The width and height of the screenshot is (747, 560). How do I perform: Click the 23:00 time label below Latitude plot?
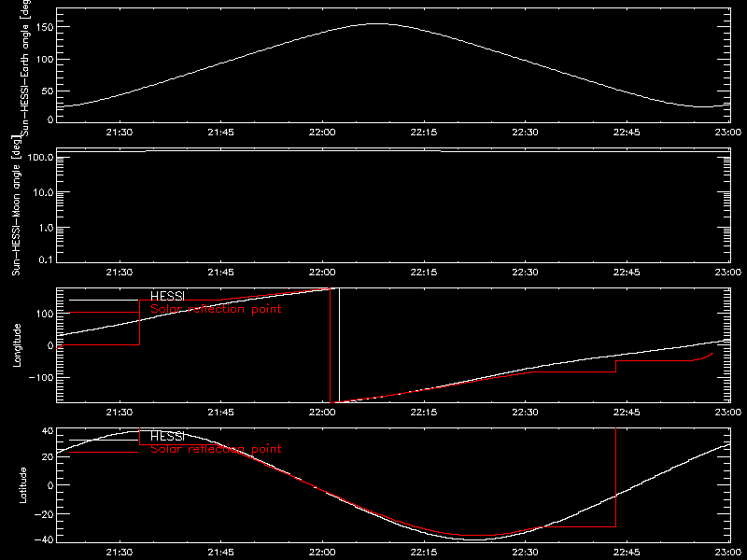coord(728,553)
